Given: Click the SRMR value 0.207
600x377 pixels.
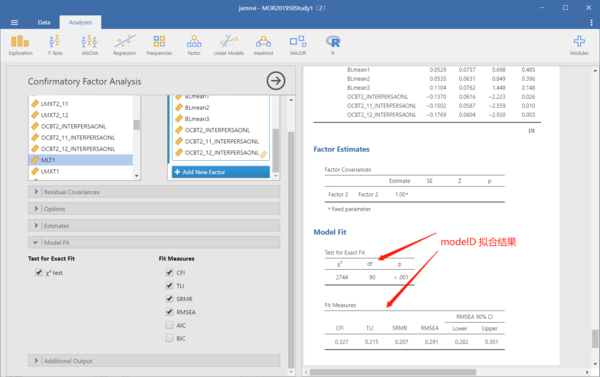Looking at the screenshot, I should coord(401,342).
